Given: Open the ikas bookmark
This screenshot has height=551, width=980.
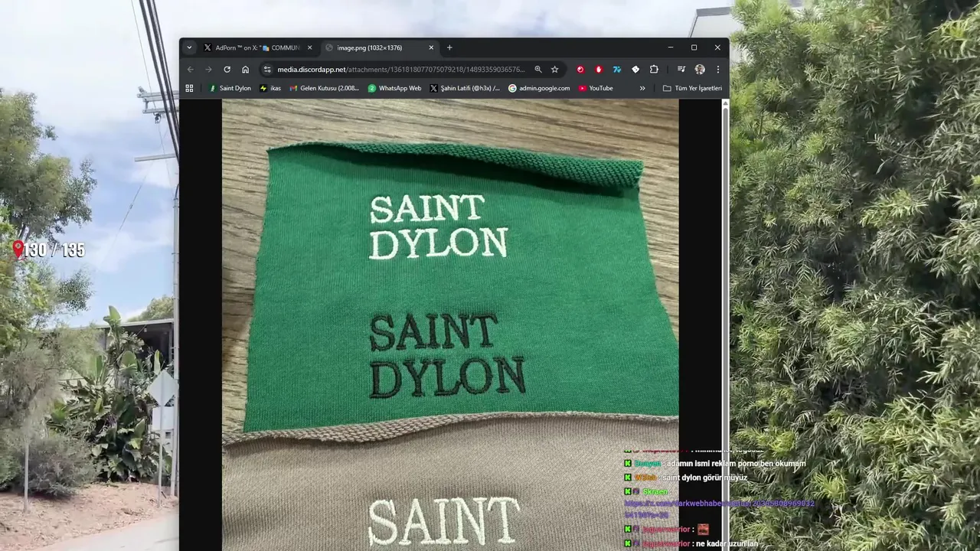Looking at the screenshot, I should coord(270,88).
